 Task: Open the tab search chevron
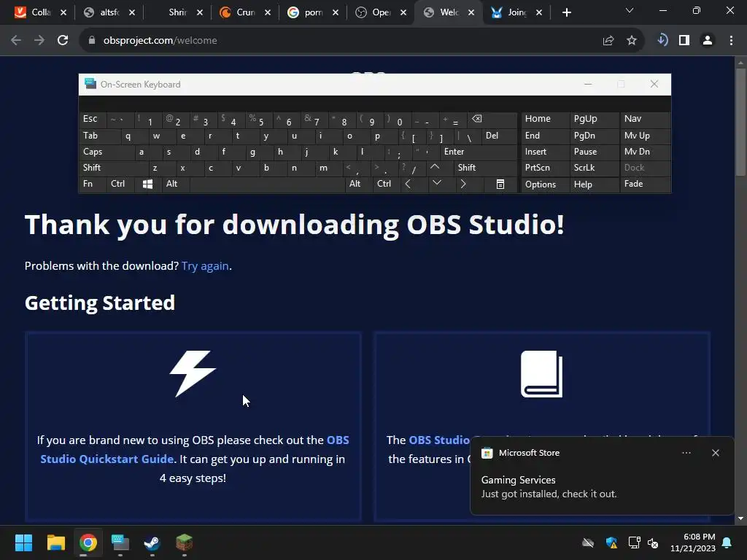click(630, 10)
